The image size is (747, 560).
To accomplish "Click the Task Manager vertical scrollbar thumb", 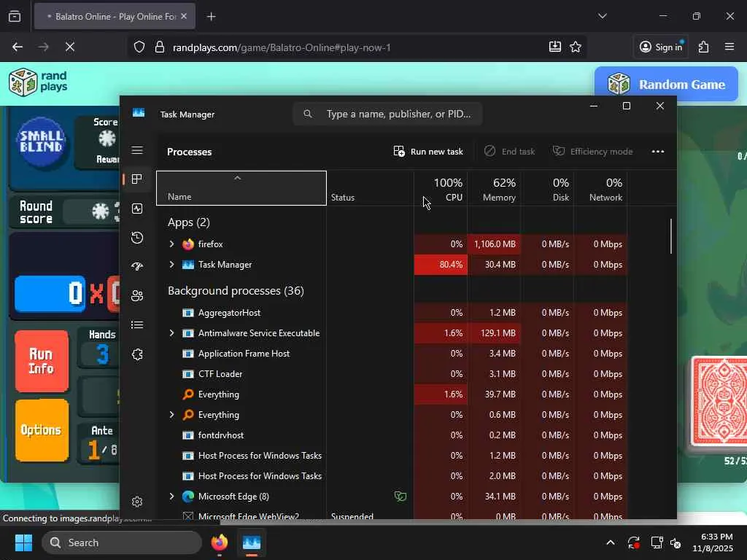I will point(671,236).
